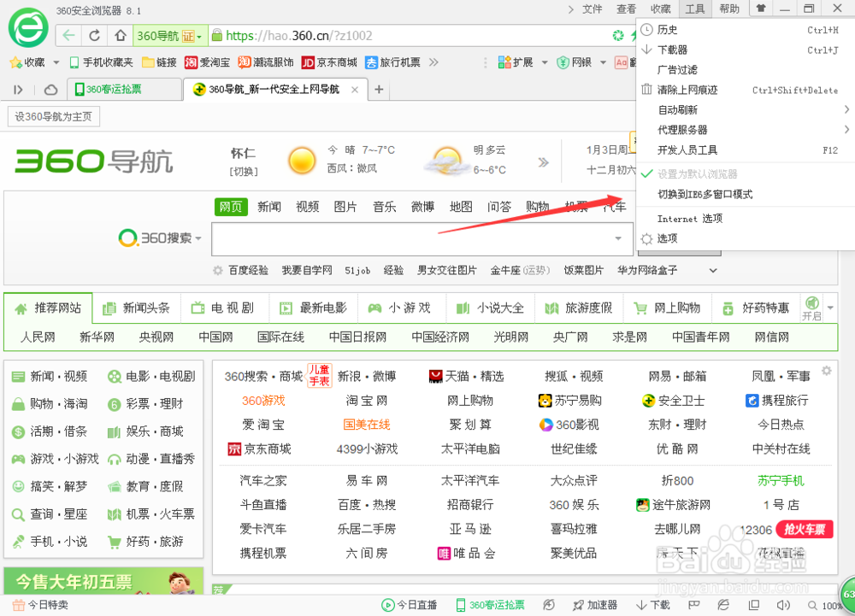The width and height of the screenshot is (855, 616).
Task: Toggle sound icon in status bar
Action: 783,605
